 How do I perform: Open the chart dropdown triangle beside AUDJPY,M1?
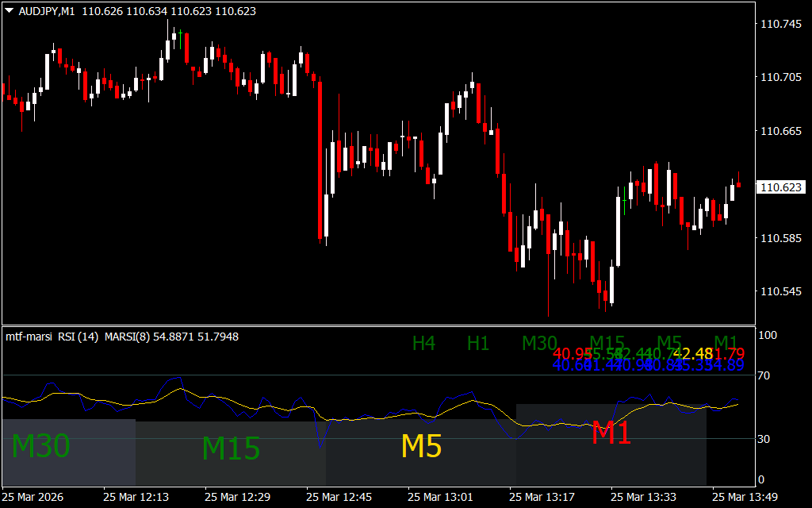pos(10,11)
